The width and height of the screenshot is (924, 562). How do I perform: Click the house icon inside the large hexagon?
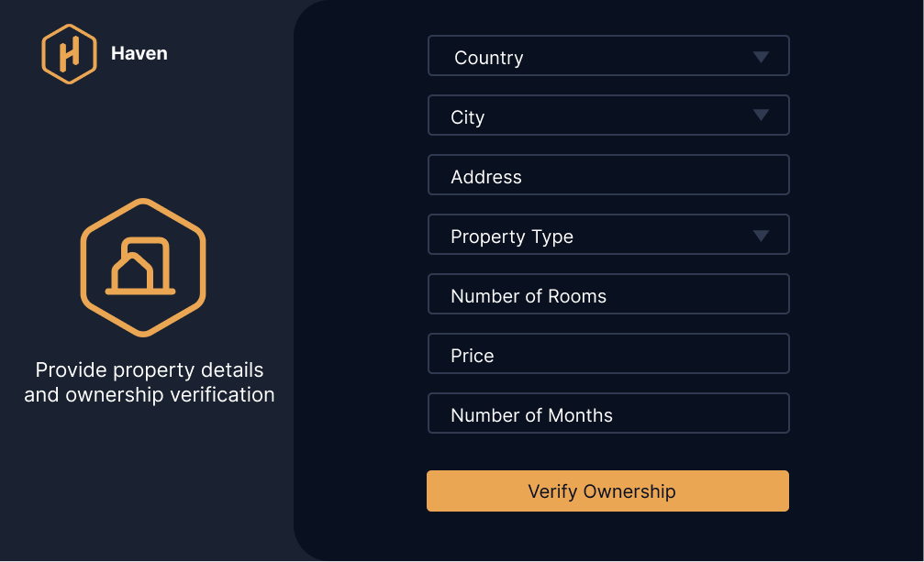141,267
